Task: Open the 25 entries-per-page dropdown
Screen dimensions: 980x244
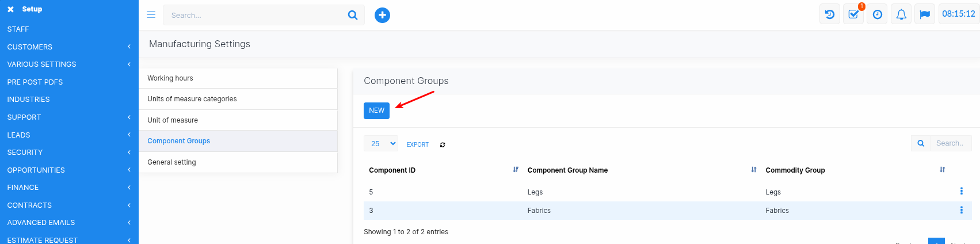Action: coord(381,143)
